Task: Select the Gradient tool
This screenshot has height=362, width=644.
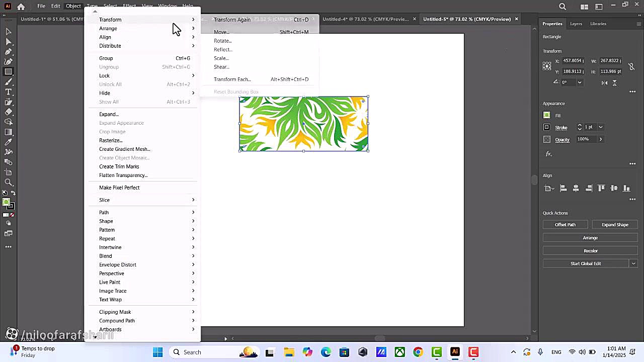Action: point(9,132)
